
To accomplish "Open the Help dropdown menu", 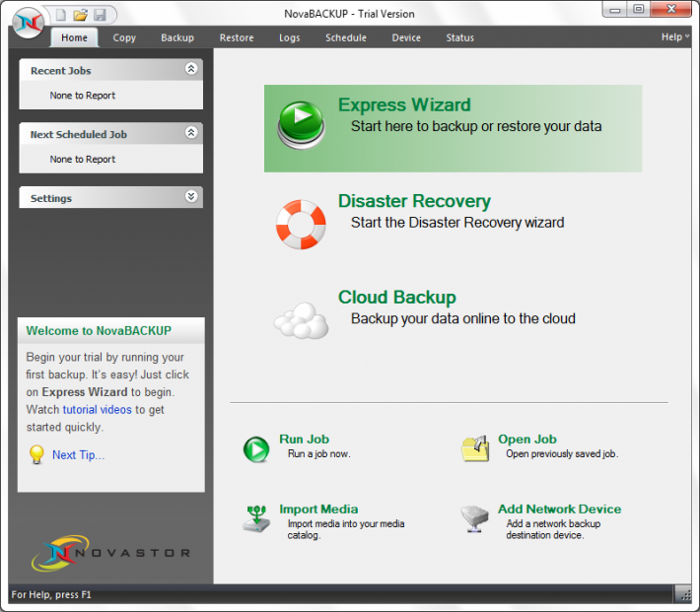I will pyautogui.click(x=675, y=37).
